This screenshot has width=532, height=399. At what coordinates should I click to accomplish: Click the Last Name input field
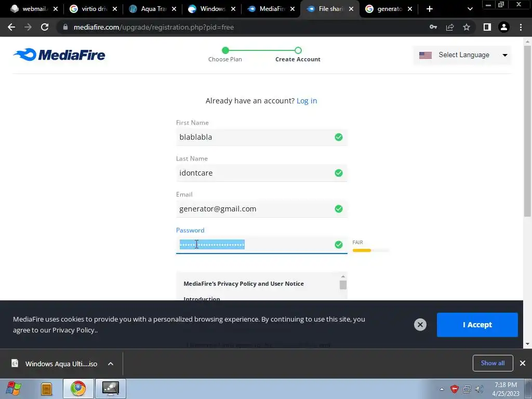(x=262, y=173)
